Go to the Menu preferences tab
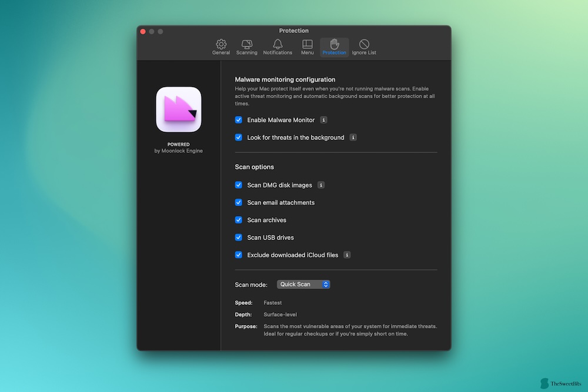Viewport: 588px width, 392px height. (307, 47)
